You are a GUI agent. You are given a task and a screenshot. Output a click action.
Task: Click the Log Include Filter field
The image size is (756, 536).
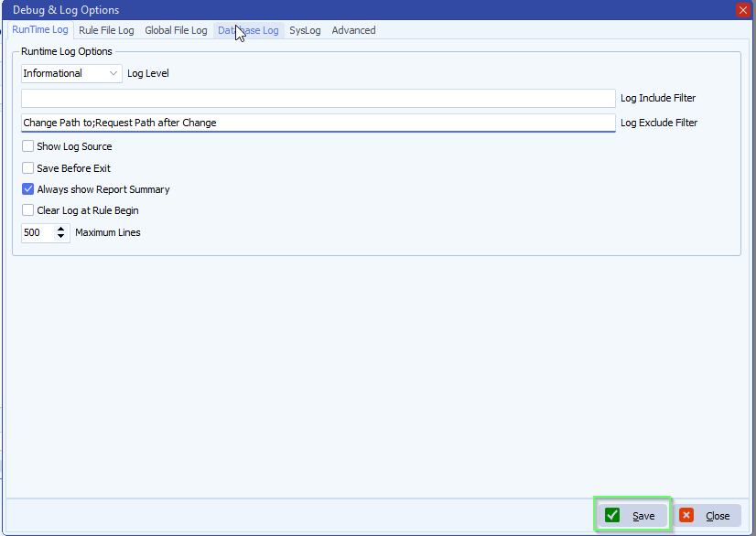318,98
